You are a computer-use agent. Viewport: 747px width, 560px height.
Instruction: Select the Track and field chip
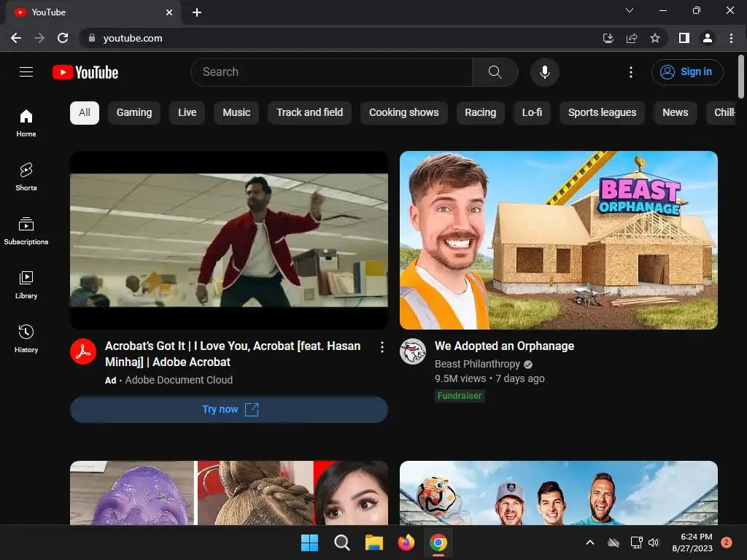click(309, 113)
